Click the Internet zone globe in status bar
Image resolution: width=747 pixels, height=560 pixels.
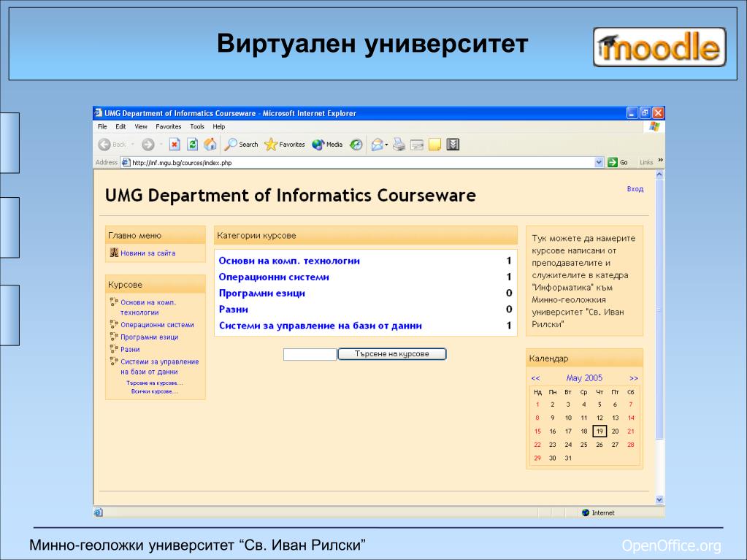point(586,513)
